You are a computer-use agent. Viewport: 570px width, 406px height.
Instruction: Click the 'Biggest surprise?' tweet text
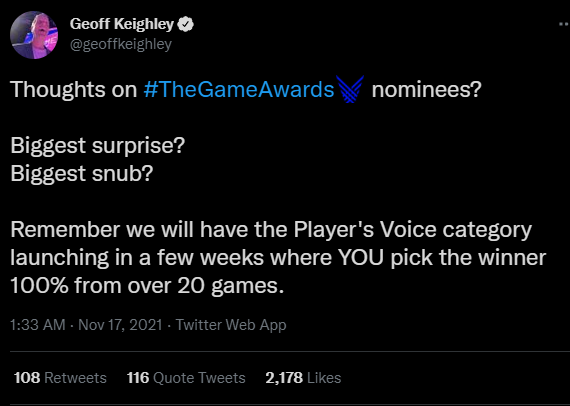(x=98, y=146)
